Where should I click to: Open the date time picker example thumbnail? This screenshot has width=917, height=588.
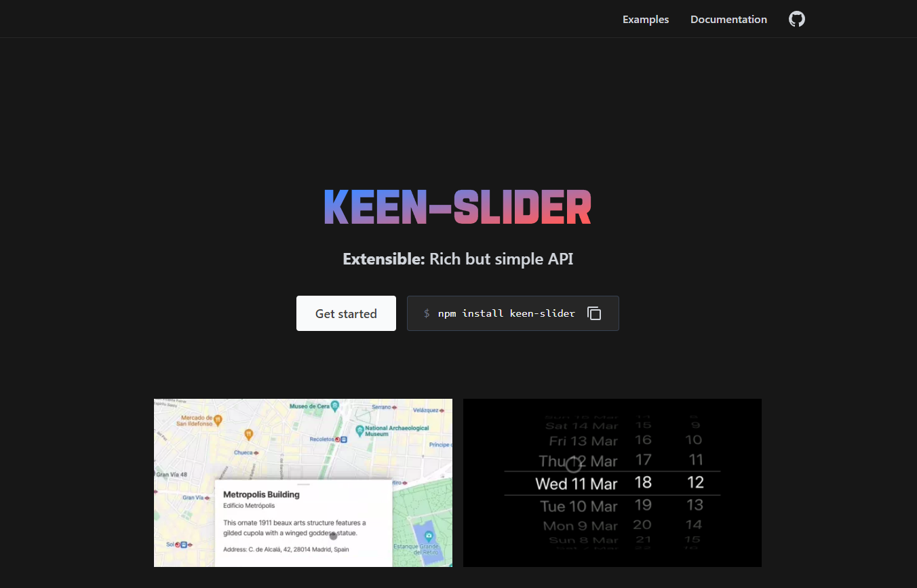pos(612,483)
